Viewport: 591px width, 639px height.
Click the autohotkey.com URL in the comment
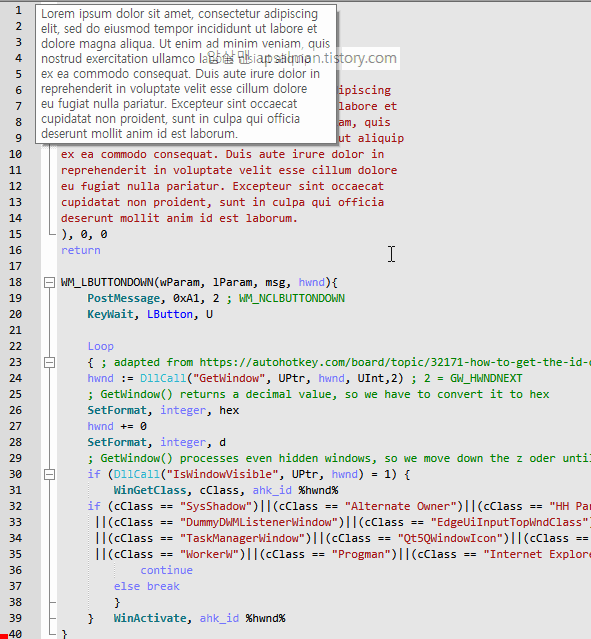click(x=395, y=362)
